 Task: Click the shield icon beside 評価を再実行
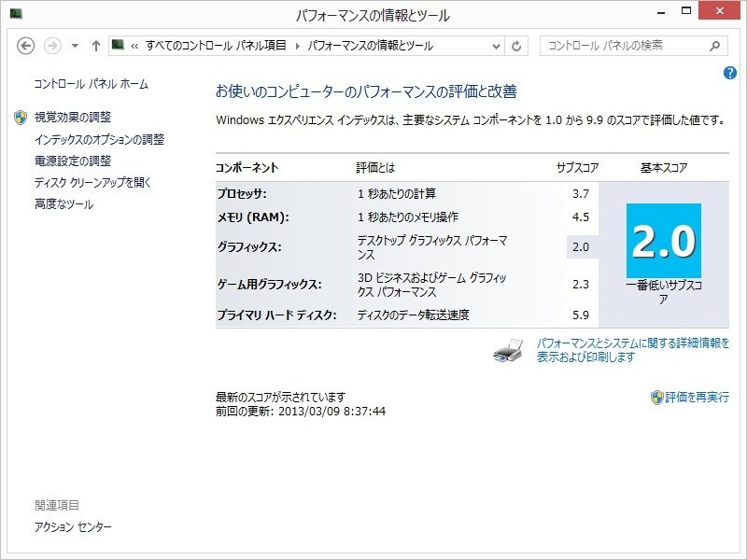tap(657, 398)
